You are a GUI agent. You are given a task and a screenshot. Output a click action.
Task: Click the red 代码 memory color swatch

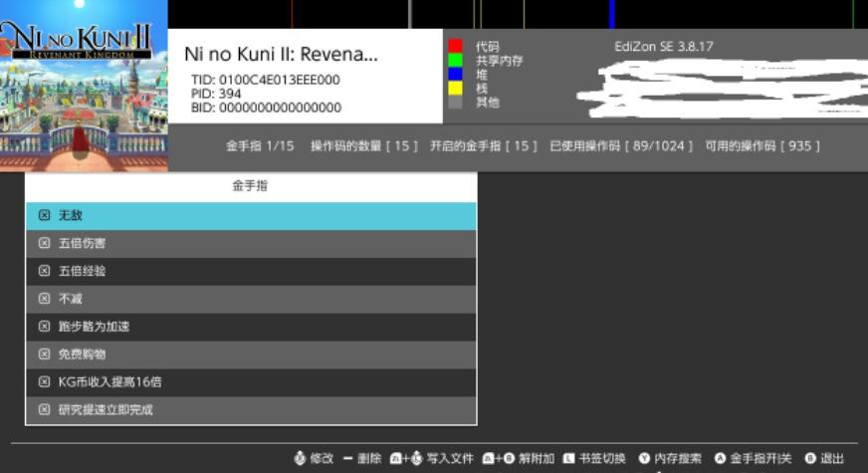tap(455, 46)
